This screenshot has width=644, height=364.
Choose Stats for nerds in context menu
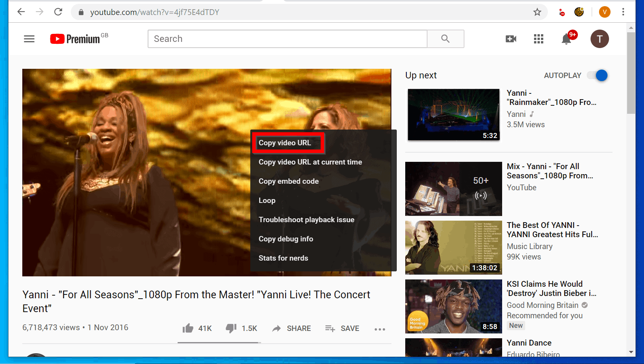(x=283, y=258)
